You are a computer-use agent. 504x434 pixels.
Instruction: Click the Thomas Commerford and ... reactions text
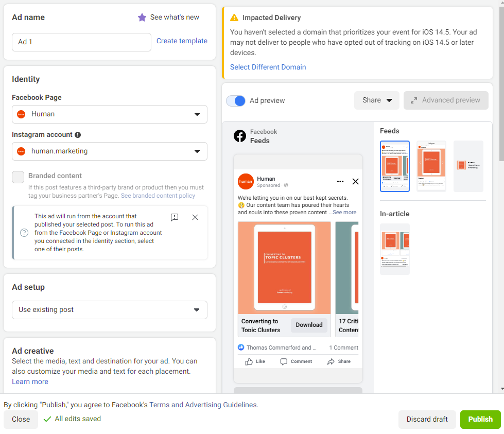click(282, 348)
